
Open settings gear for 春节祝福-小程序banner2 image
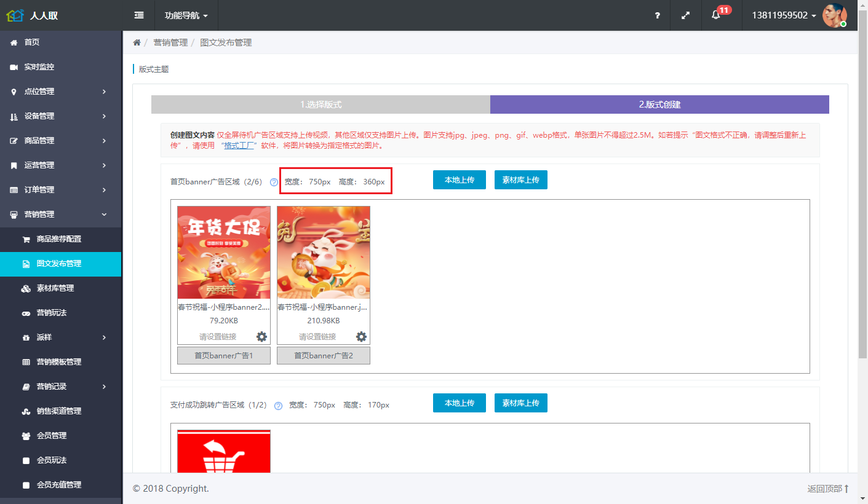tap(261, 337)
